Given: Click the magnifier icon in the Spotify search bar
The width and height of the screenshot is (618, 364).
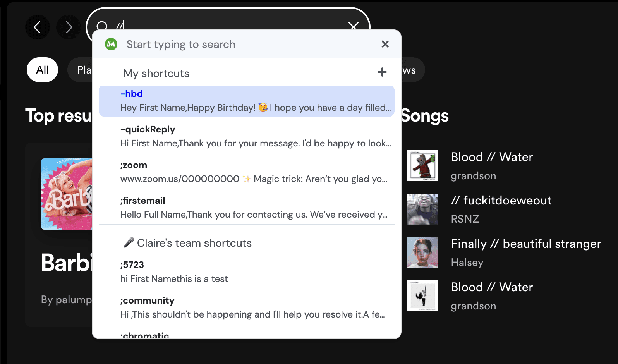Looking at the screenshot, I should point(102,26).
